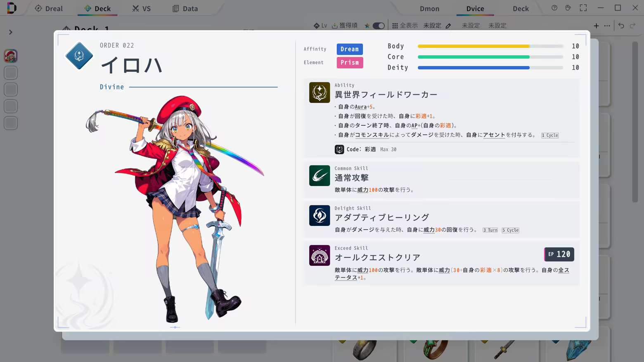Toggle the 獲得順 sort order
This screenshot has height=362, width=644.
click(345, 26)
